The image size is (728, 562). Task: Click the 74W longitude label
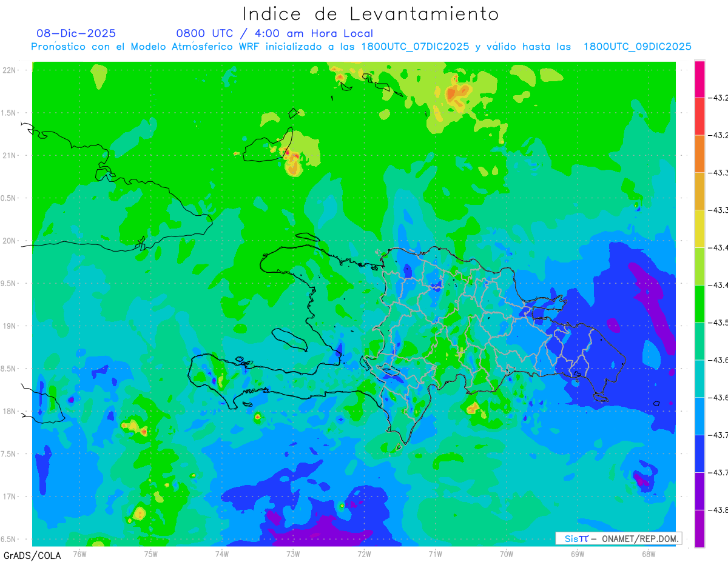tap(222, 554)
